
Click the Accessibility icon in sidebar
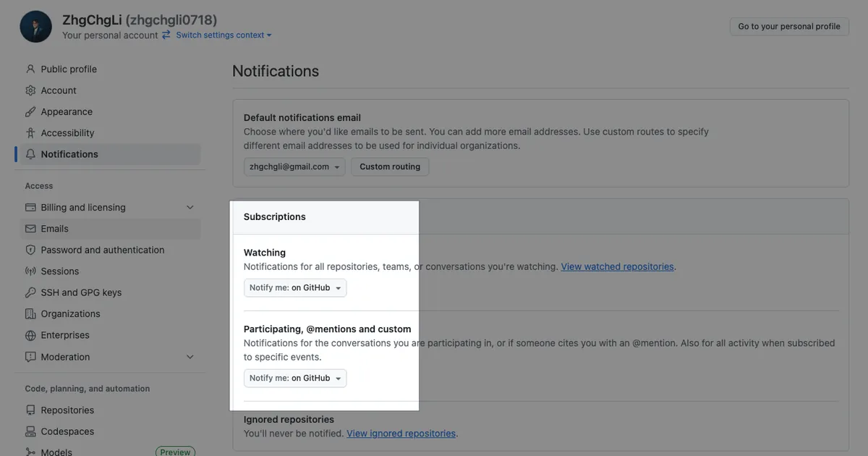[x=30, y=133]
